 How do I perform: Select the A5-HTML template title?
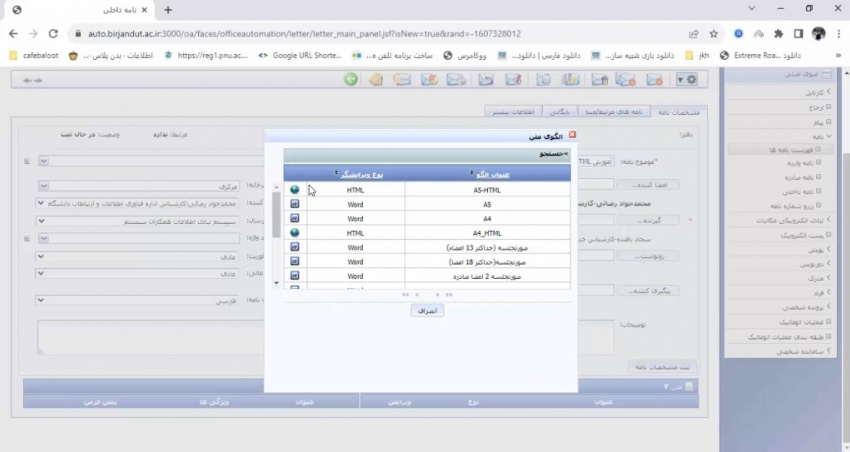click(x=487, y=190)
